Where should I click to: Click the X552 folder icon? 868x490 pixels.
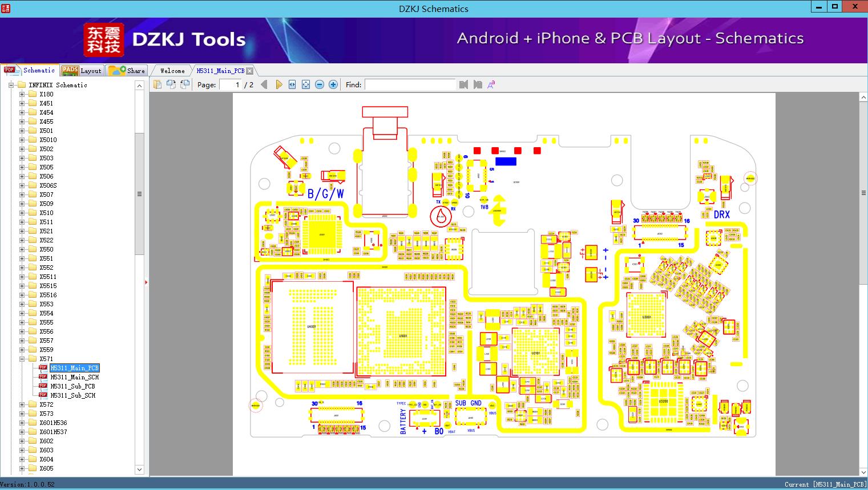33,268
